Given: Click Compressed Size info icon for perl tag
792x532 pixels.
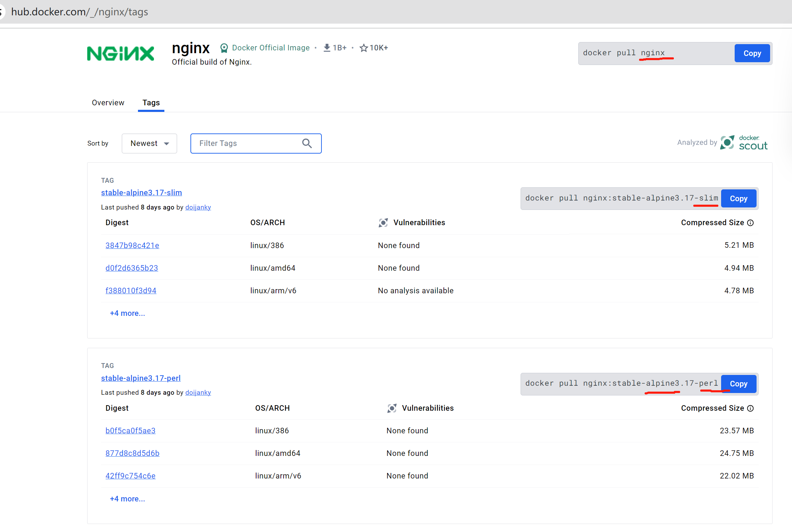Looking at the screenshot, I should 750,408.
